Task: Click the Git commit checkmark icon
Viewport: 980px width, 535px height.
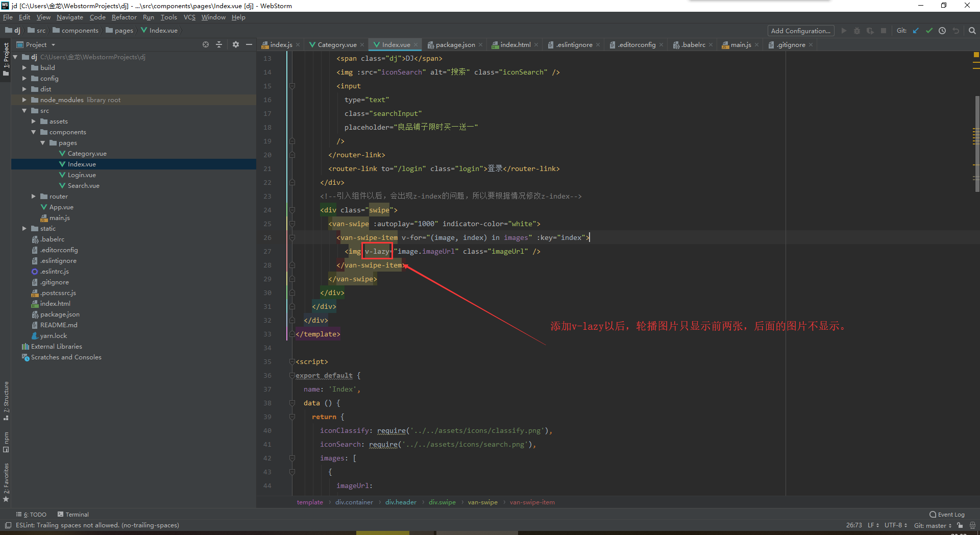Action: click(929, 31)
